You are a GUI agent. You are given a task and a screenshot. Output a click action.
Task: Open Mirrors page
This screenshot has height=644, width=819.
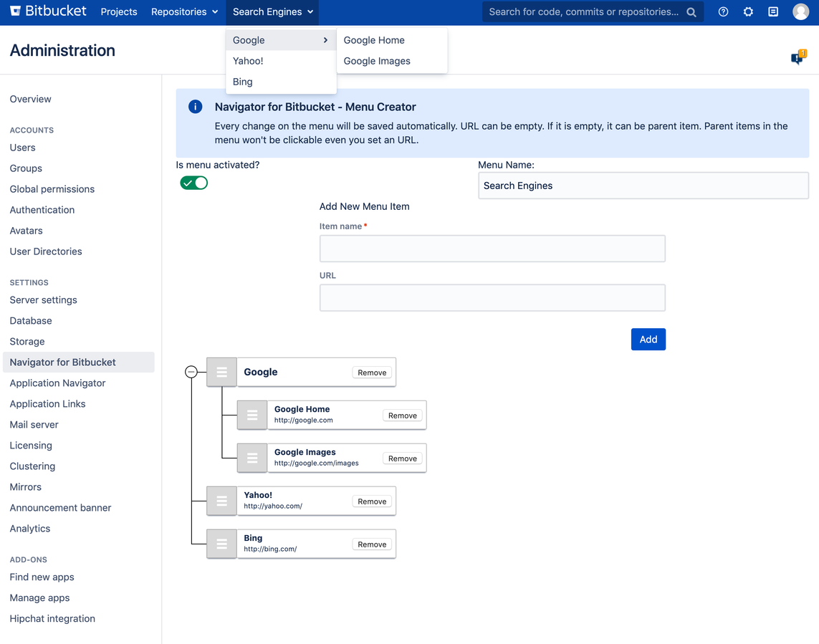click(x=26, y=487)
